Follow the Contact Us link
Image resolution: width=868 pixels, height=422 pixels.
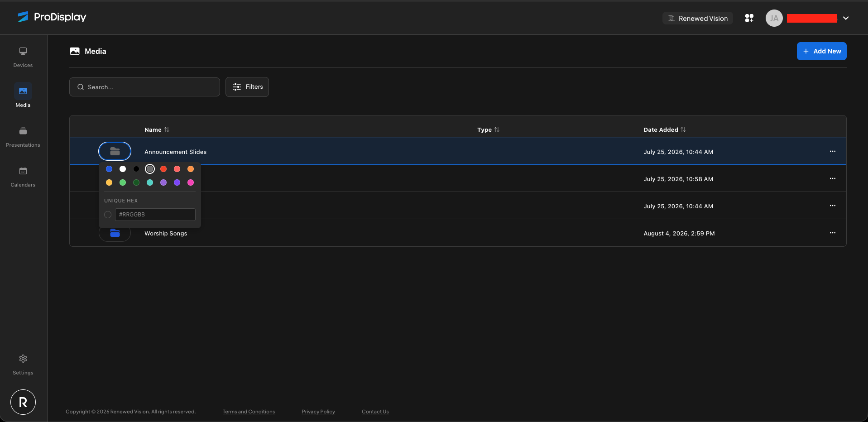point(375,412)
